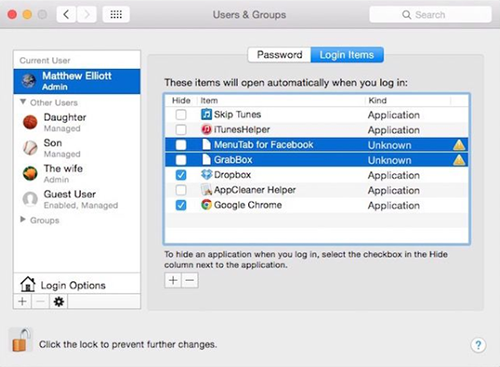Toggle Hide checkbox for MenuTab for Facebook
Viewport: 500px width, 367px height.
181,145
